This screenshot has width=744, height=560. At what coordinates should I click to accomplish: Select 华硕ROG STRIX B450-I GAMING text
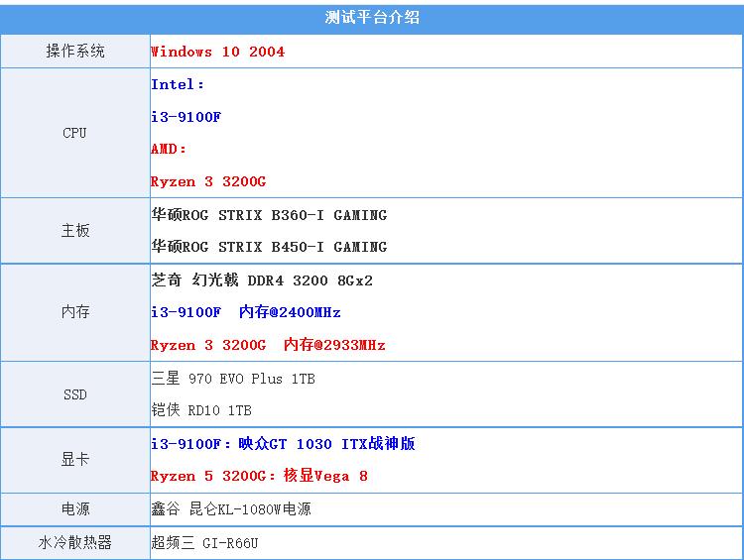(x=269, y=247)
